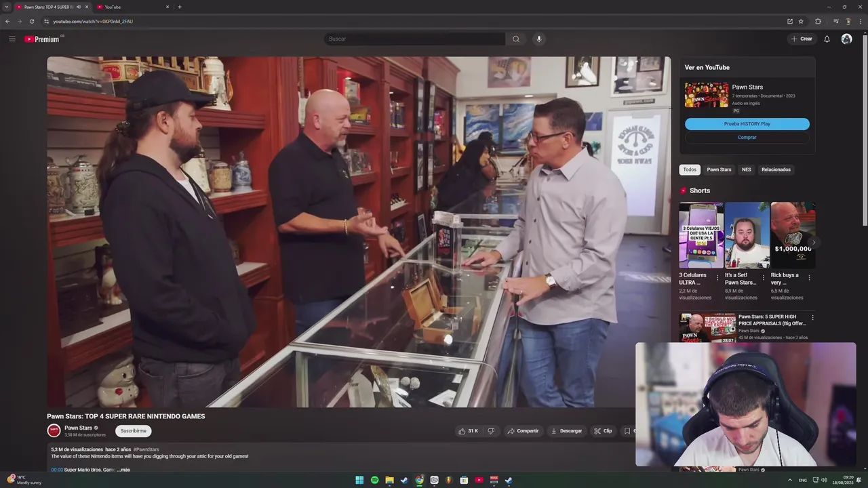Viewport: 868px width, 488px height.
Task: Select the Pawn Stars TOP 4 browser tab
Action: [x=47, y=7]
